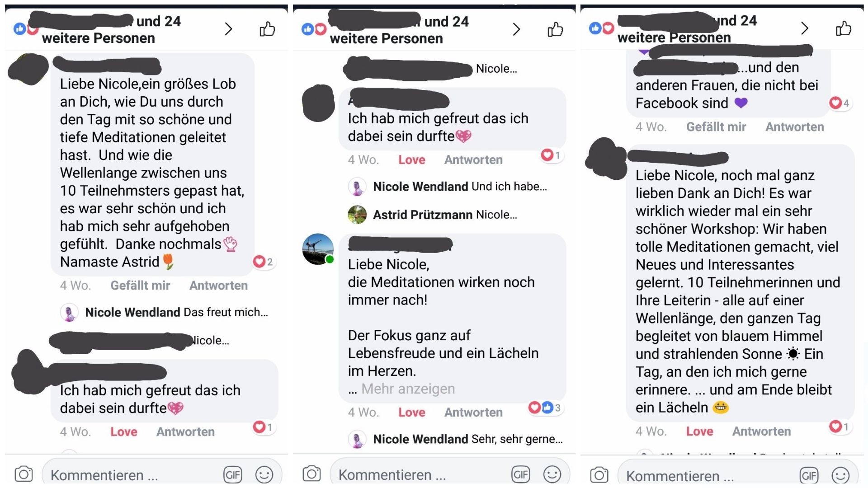
Task: Expand reactions list chevron in the left panel
Action: tap(228, 29)
